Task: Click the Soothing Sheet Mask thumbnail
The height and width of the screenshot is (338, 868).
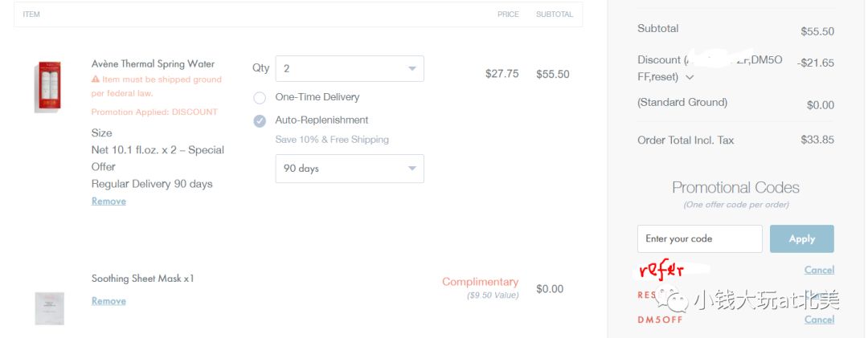Action: click(x=50, y=308)
